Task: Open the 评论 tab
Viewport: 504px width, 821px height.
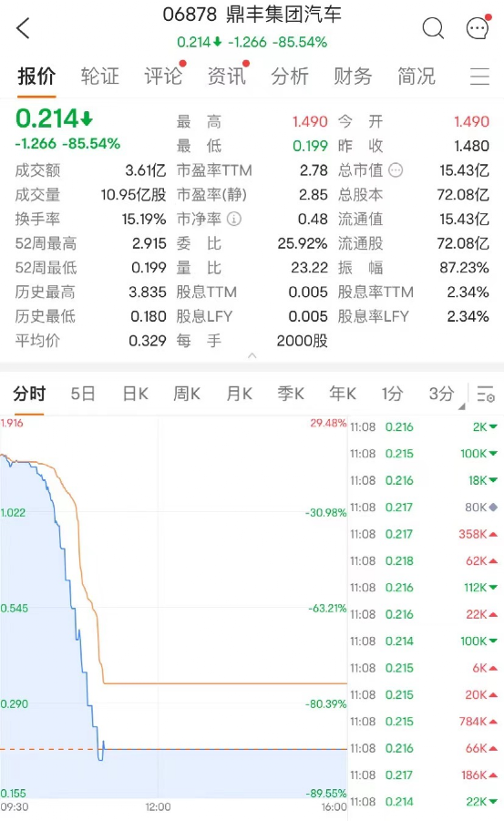Action: click(x=163, y=77)
